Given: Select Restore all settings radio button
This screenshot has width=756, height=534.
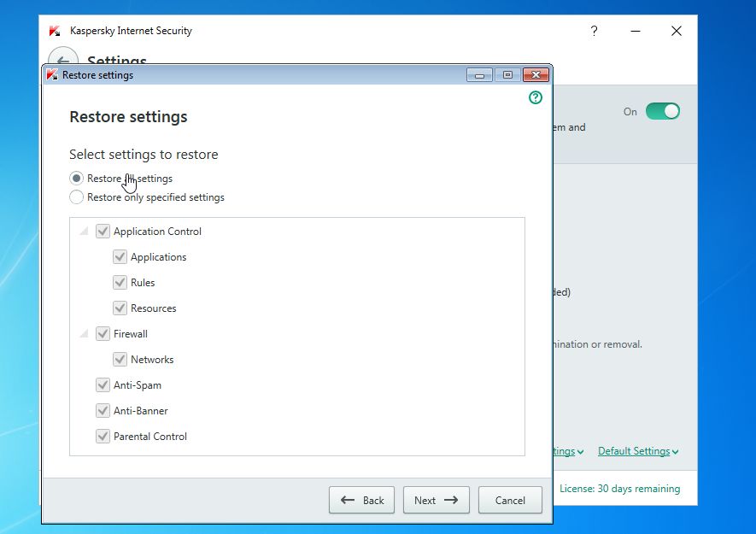Looking at the screenshot, I should point(76,179).
